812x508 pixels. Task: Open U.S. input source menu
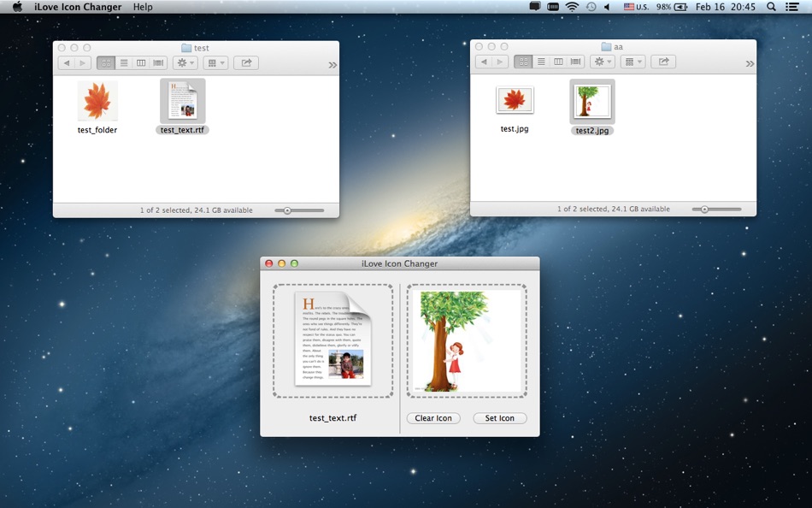click(636, 7)
